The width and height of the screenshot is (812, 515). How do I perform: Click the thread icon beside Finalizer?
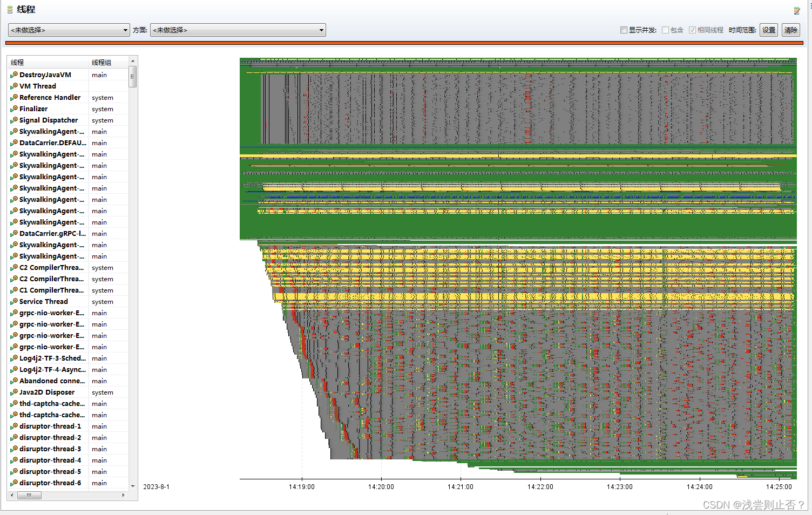(13, 109)
